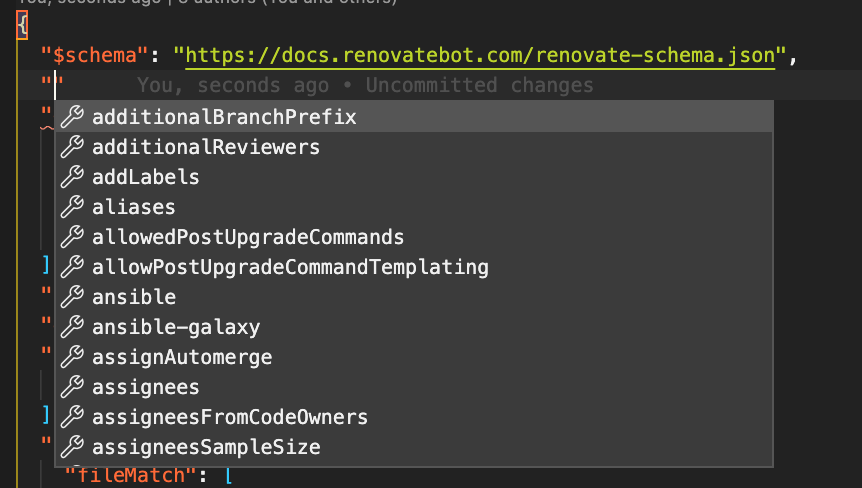Select the additionalBranchPrefix suggestion
862x488 pixels.
414,117
